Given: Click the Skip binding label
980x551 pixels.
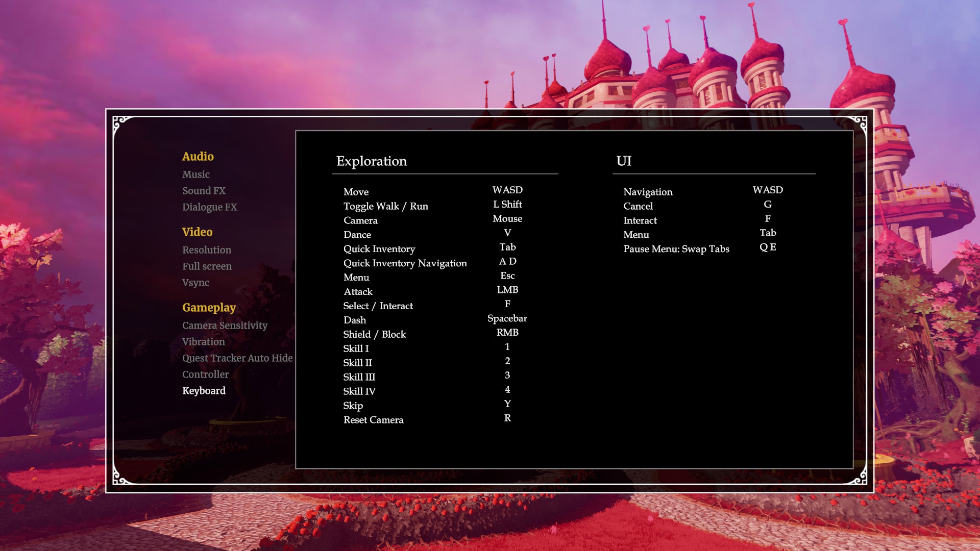Looking at the screenshot, I should (x=353, y=406).
